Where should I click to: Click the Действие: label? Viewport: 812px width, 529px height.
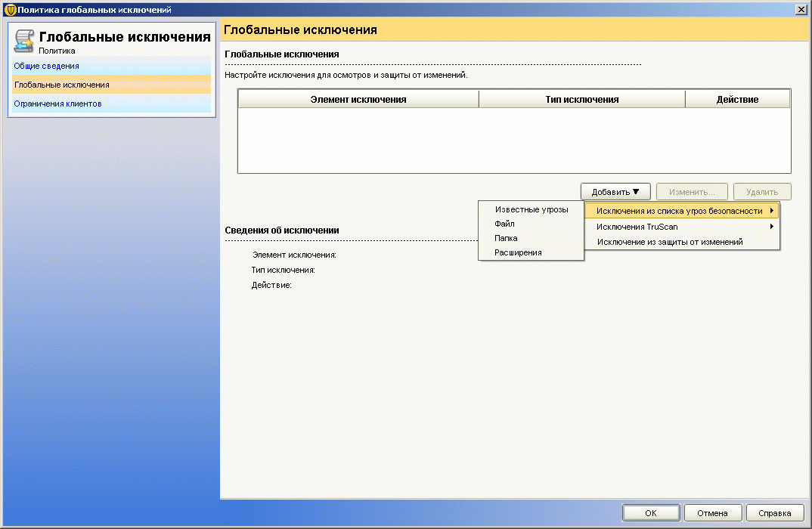coord(271,285)
